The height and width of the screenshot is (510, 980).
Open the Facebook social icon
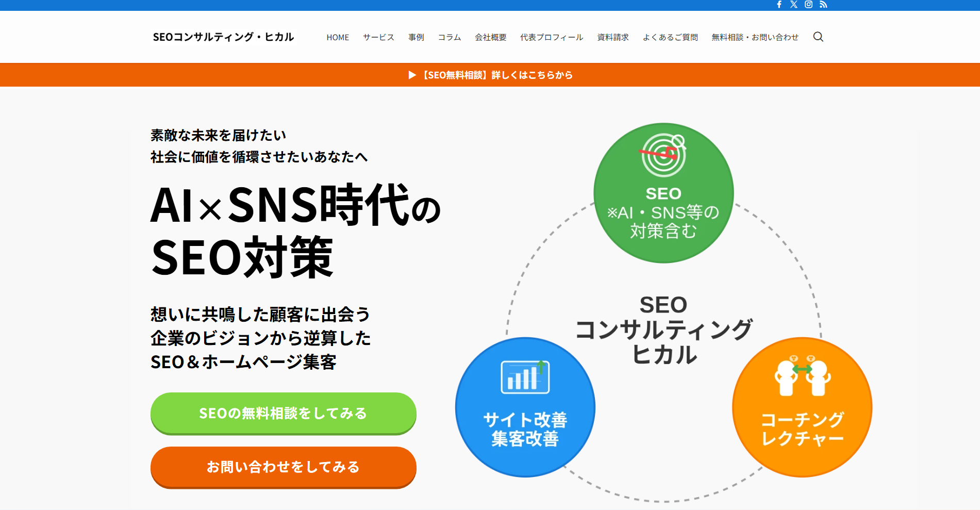point(780,5)
